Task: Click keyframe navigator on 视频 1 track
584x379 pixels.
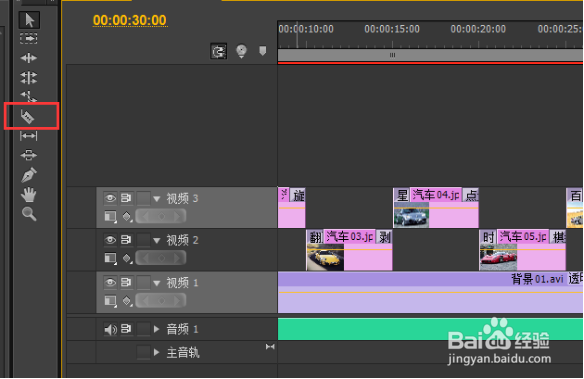Action: pyautogui.click(x=161, y=300)
